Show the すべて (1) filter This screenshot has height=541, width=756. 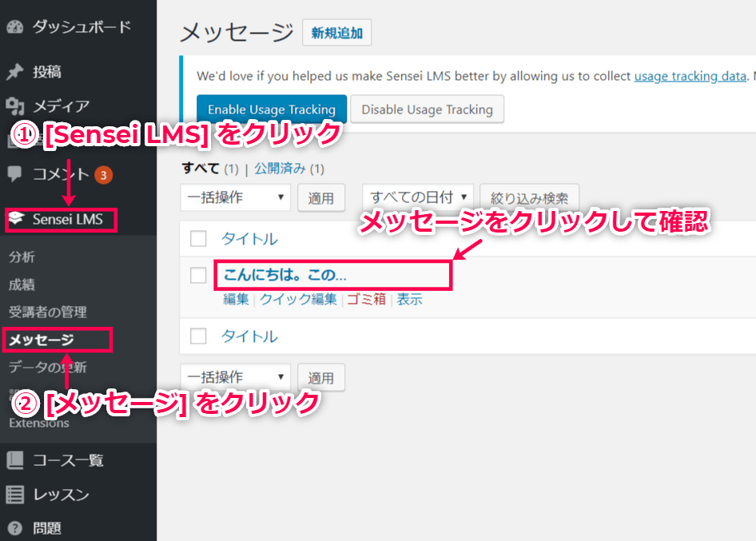pos(210,169)
